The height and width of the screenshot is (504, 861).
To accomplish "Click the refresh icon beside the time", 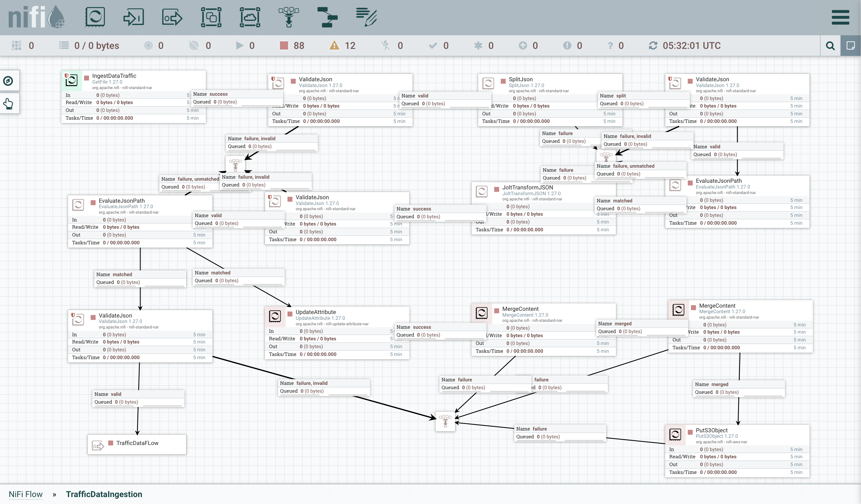I will point(653,45).
